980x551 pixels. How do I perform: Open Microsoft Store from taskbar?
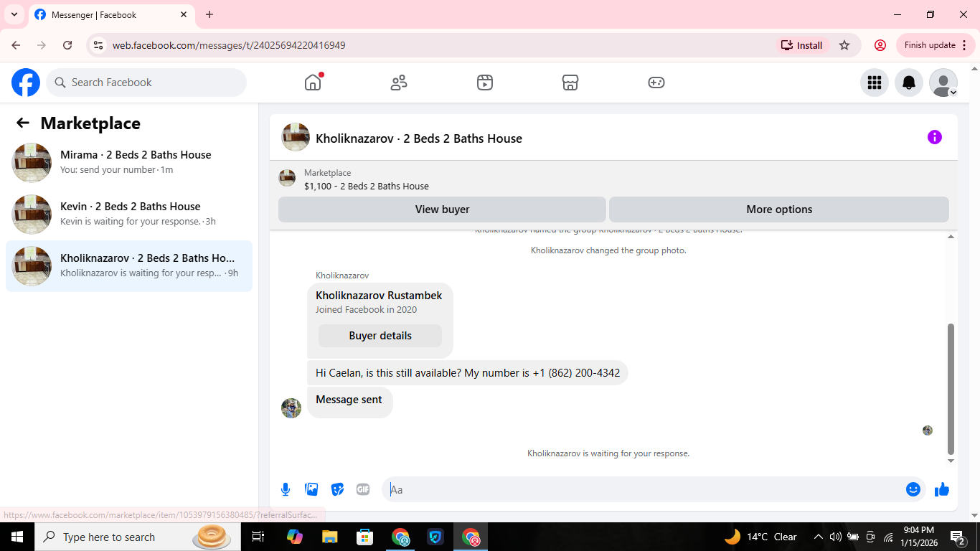pyautogui.click(x=365, y=537)
